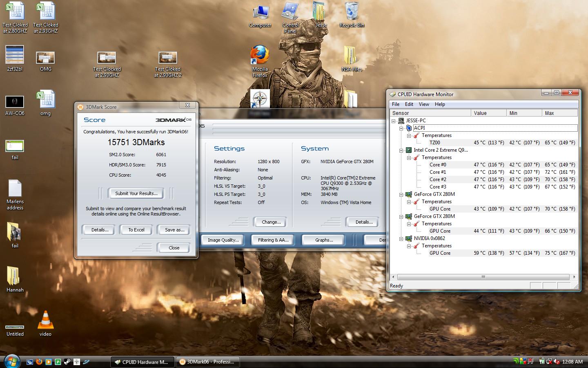This screenshot has height=368, width=588.
Task: Collapse the first GeForce GTX 280M node
Action: (401, 194)
